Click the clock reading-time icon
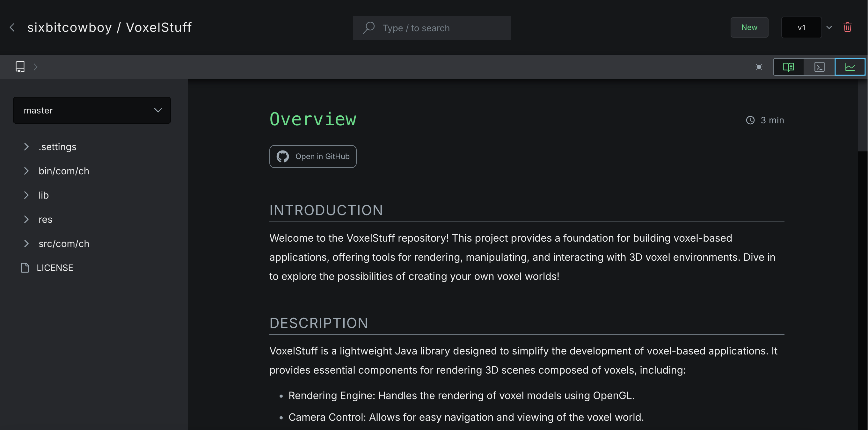Viewport: 868px width, 430px height. pyautogui.click(x=750, y=120)
